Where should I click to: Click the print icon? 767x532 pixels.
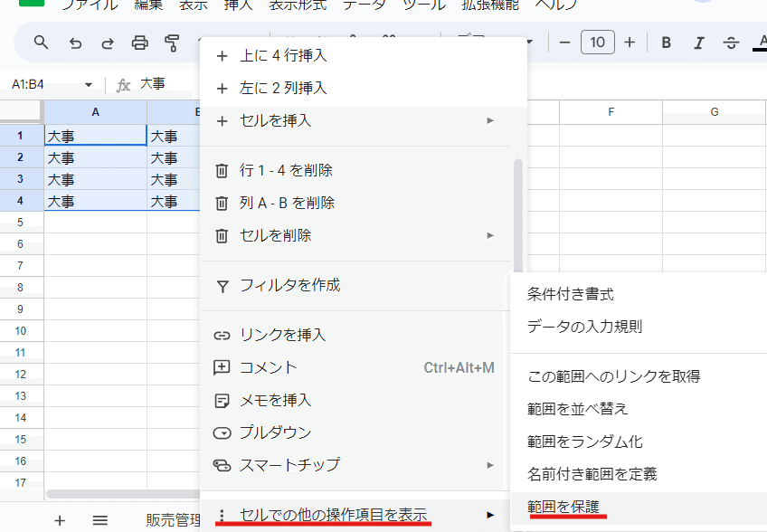140,43
